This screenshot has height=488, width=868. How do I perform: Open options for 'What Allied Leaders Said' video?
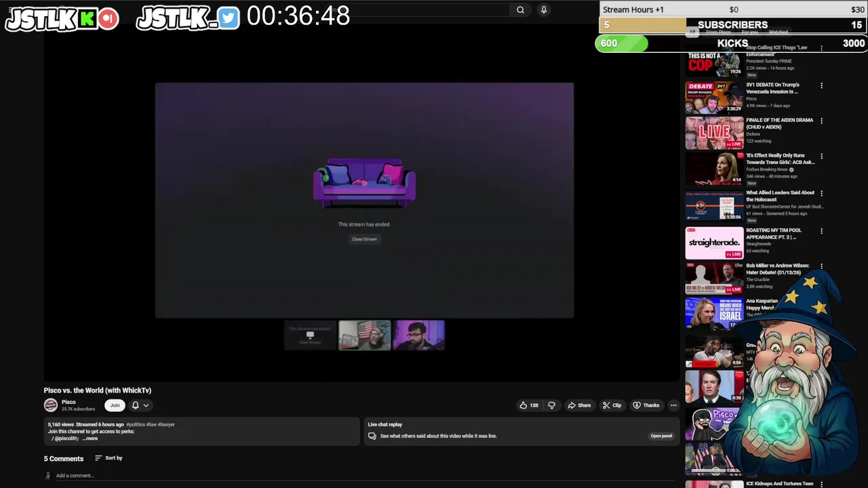821,193
